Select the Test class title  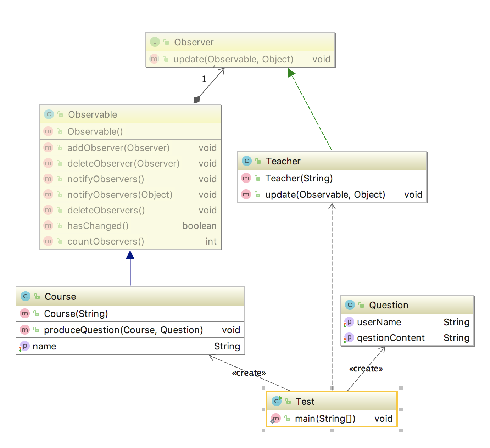click(305, 402)
